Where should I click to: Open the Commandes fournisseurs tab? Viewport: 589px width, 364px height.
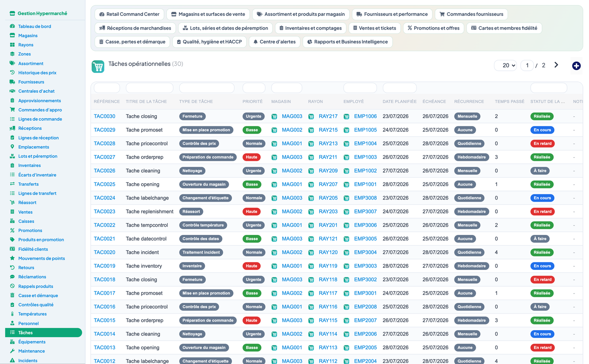click(472, 14)
